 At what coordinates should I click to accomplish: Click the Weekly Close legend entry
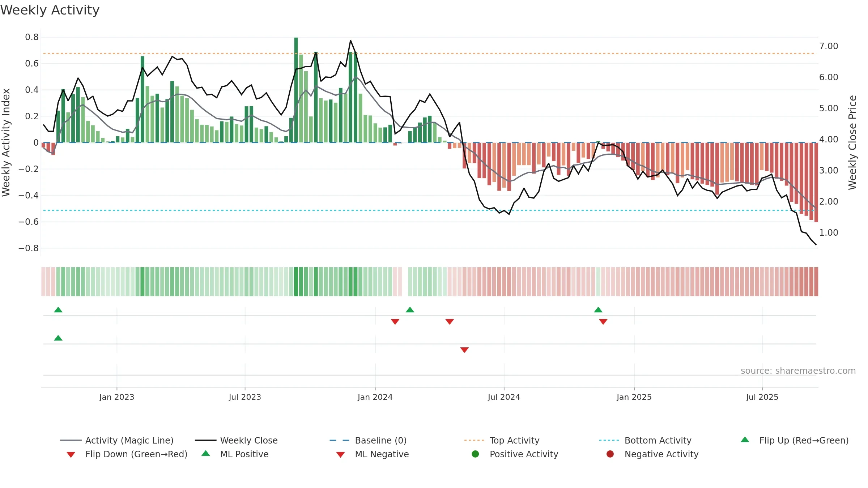click(236, 440)
